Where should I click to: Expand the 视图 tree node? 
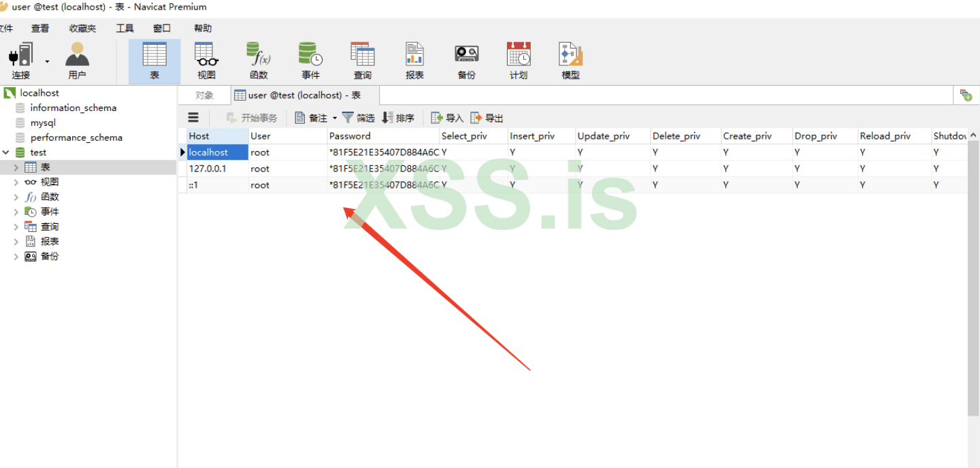tap(16, 182)
